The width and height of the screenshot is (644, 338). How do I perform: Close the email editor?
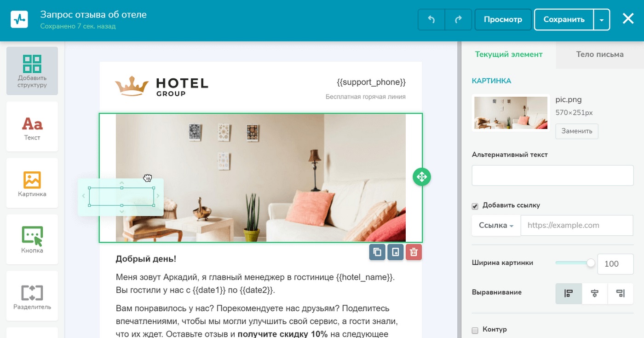click(628, 19)
